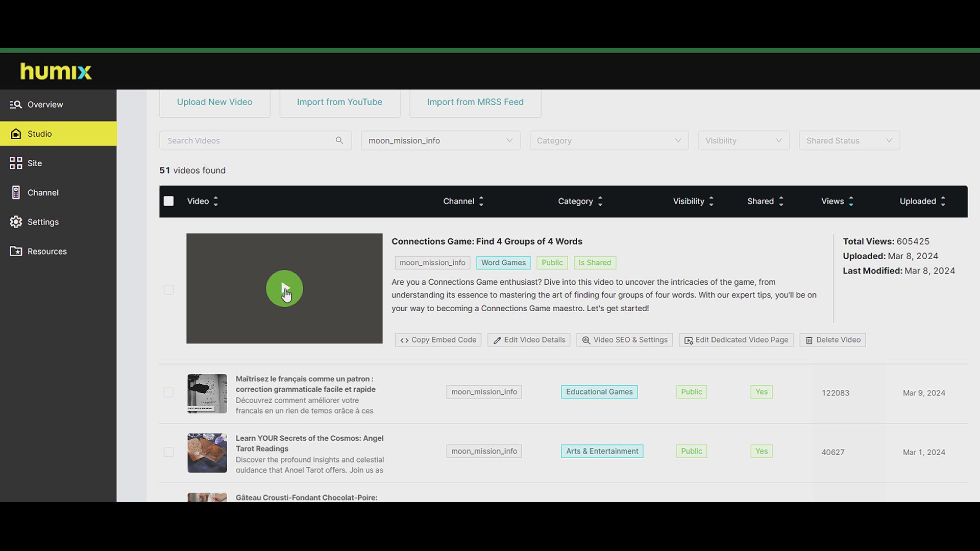The image size is (980, 551).
Task: Check the Connections Game video checkbox
Action: click(x=168, y=290)
